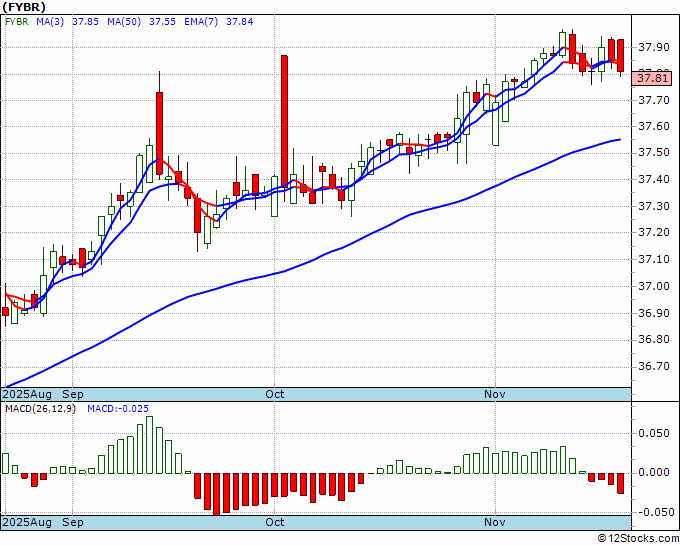Click the 37.20 price axis label
Viewport: 680px width, 546px height.
652,233
